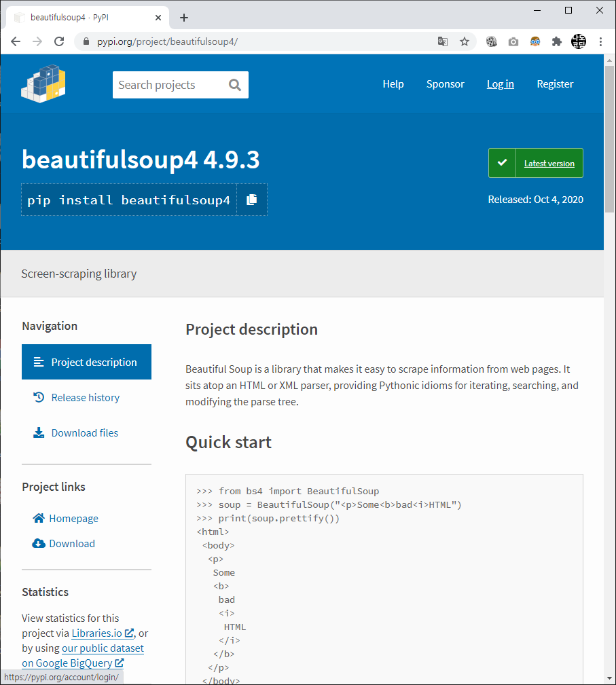Click the camera extension icon

(x=513, y=41)
